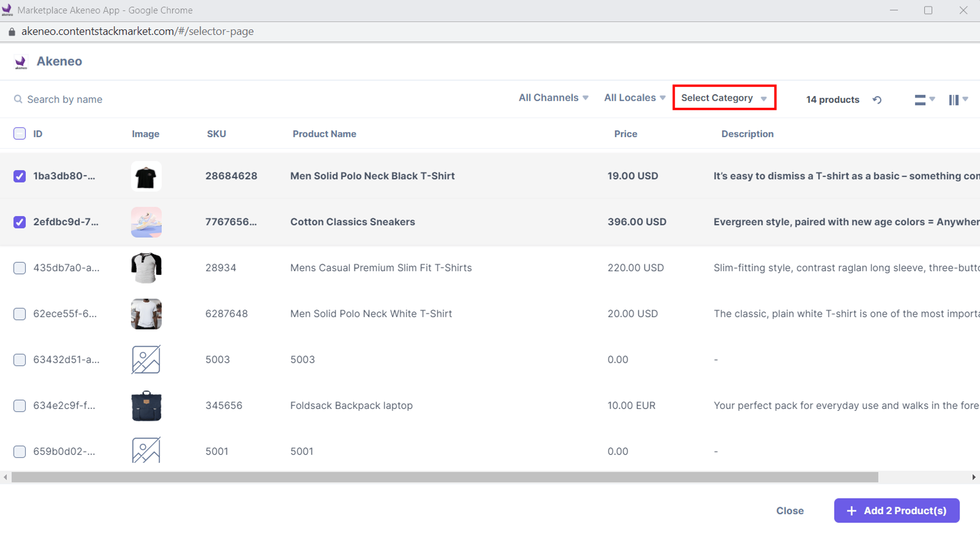This screenshot has height=535, width=980.
Task: Click the 10.00 EUR price cell
Action: pyautogui.click(x=631, y=406)
